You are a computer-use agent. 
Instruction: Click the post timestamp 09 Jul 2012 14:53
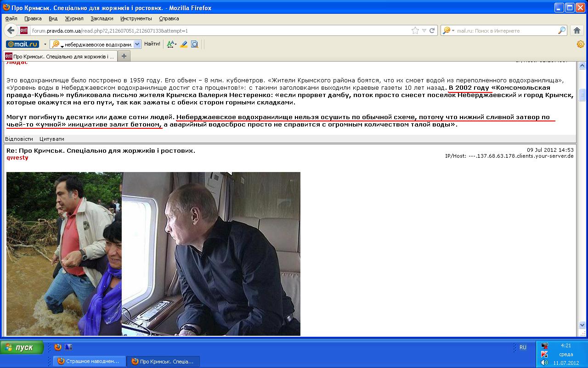[x=550, y=150]
